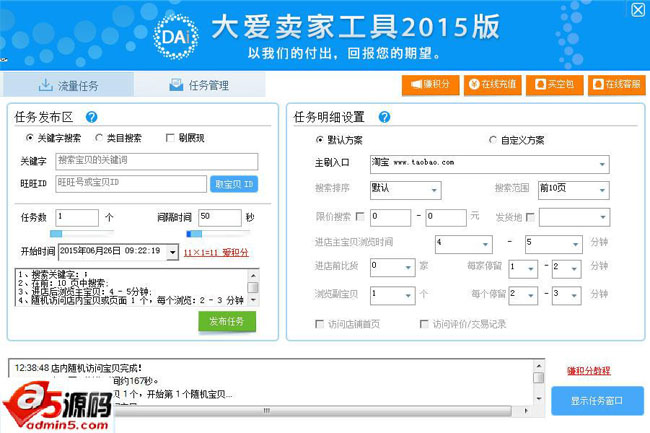
Task: Adjust the 任务数 slider handle
Action: pyautogui.click(x=56, y=234)
